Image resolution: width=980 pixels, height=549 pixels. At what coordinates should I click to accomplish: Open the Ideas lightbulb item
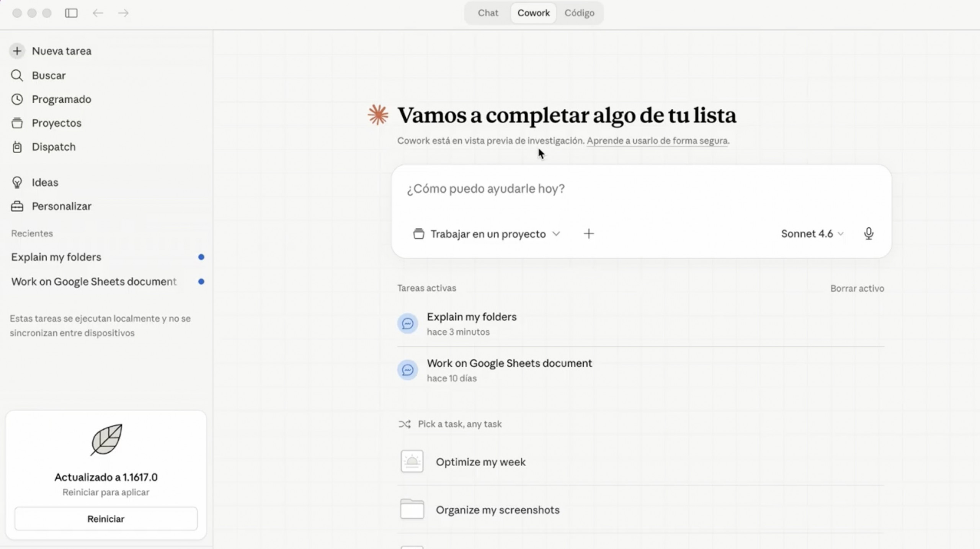click(x=44, y=182)
